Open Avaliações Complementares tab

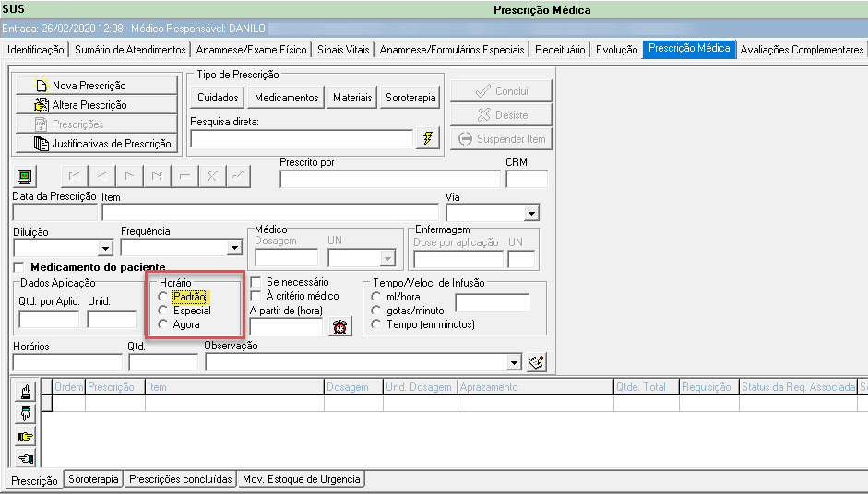click(x=802, y=50)
